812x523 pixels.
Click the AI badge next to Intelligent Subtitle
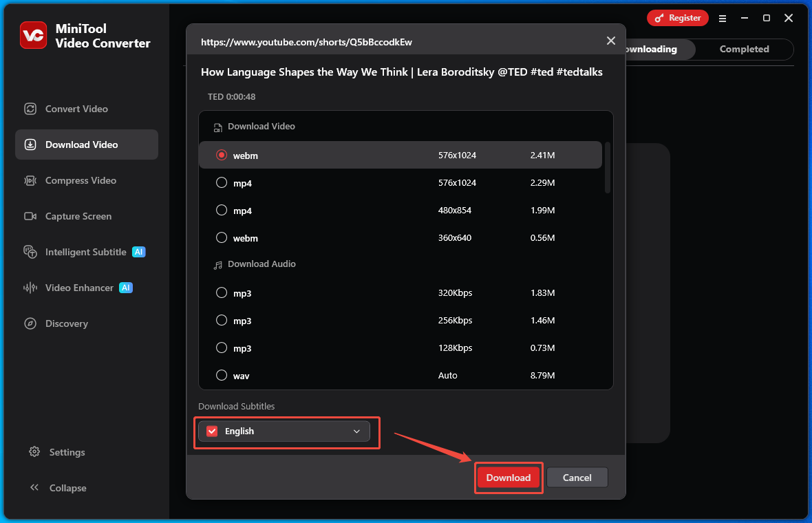139,252
